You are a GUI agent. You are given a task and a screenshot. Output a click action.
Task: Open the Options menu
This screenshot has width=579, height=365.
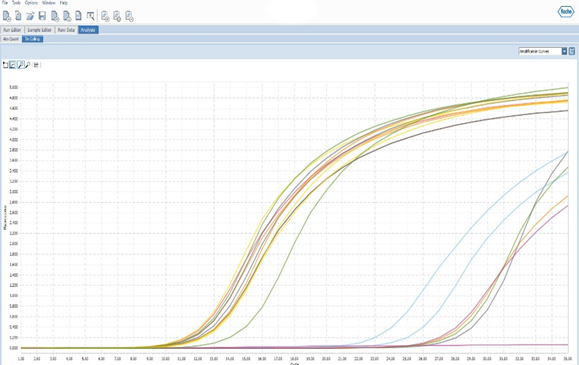31,3
